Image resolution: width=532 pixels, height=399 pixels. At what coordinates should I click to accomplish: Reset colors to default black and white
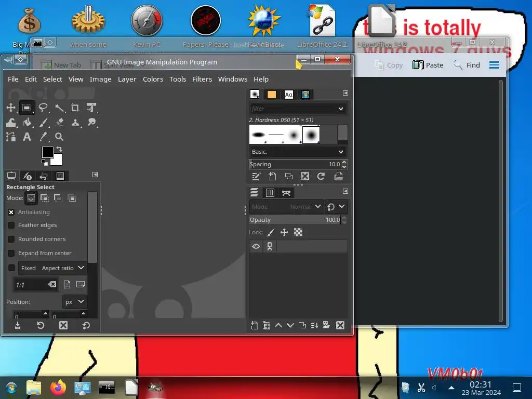point(45,163)
